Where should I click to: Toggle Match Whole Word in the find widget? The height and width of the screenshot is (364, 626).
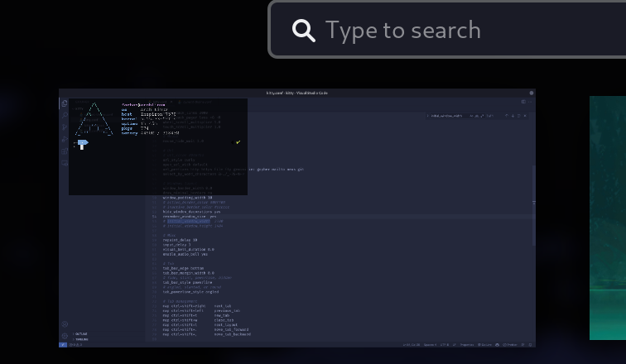click(477, 116)
